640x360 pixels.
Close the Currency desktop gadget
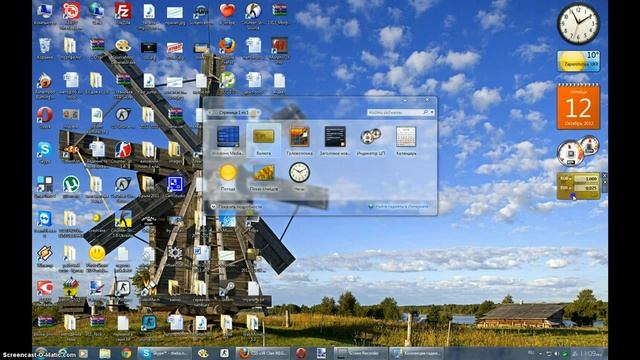click(x=604, y=176)
